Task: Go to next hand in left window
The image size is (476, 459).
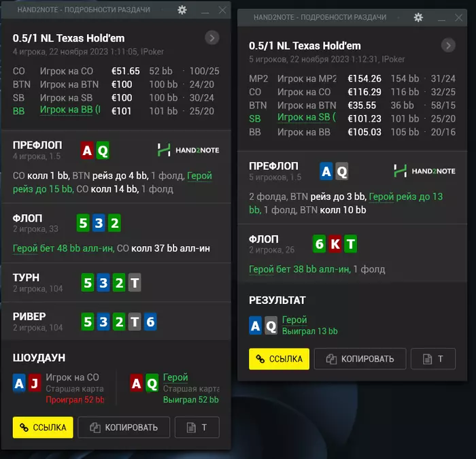Action: pyautogui.click(x=212, y=38)
